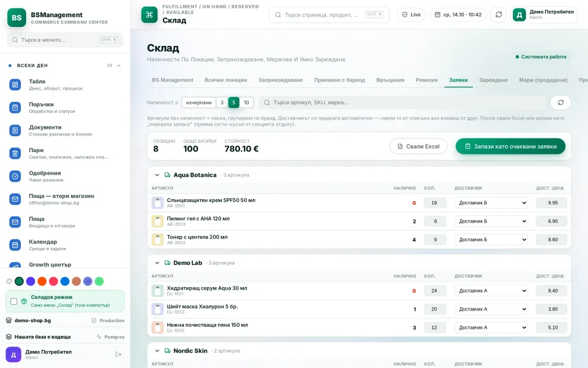This screenshot has height=368, width=588.
Task: Click the Складов режим box icon
Action: click(24, 301)
